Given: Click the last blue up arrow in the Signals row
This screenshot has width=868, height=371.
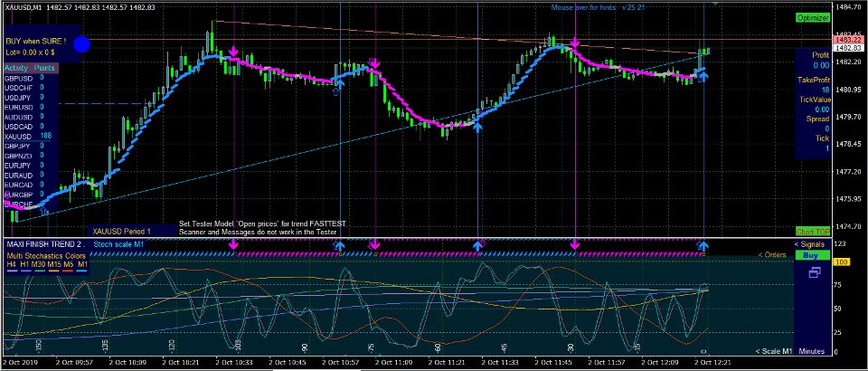Looking at the screenshot, I should coord(703,245).
